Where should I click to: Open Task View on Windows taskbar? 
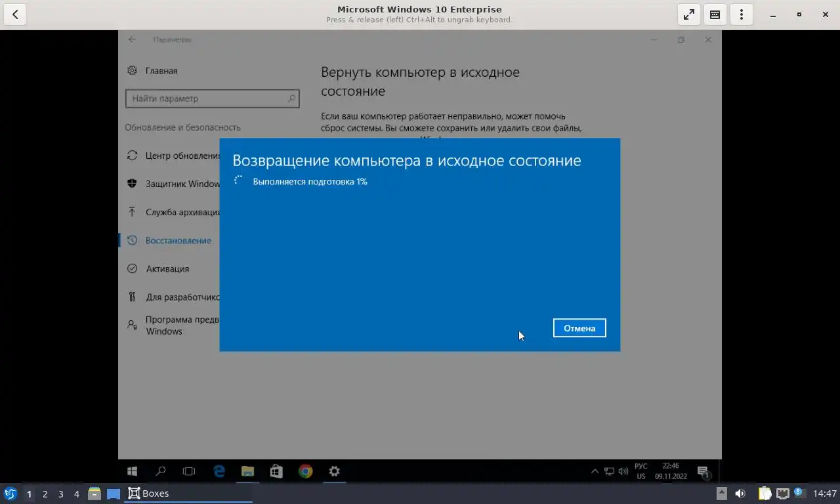point(189,471)
